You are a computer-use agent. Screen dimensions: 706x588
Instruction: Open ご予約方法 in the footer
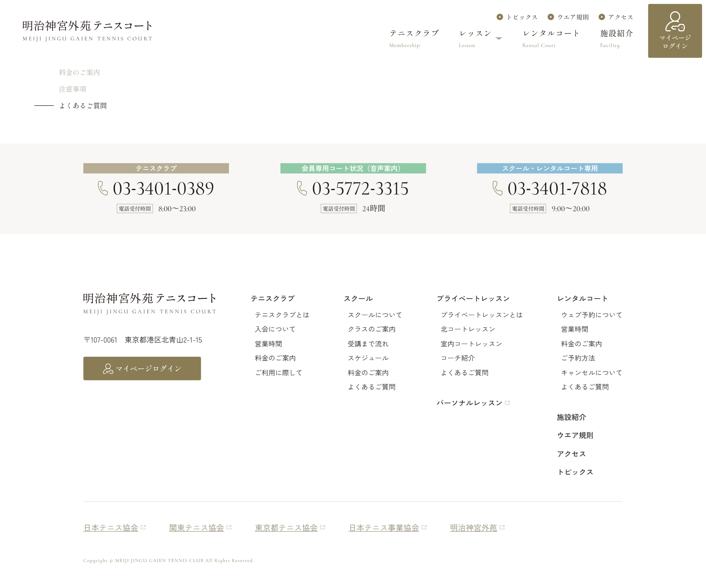click(578, 358)
